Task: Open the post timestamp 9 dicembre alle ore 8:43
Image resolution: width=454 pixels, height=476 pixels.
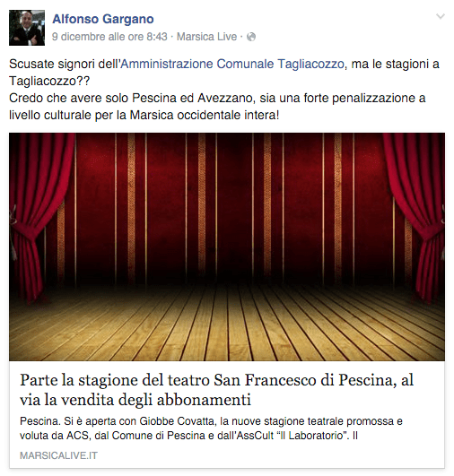Action: tap(109, 37)
